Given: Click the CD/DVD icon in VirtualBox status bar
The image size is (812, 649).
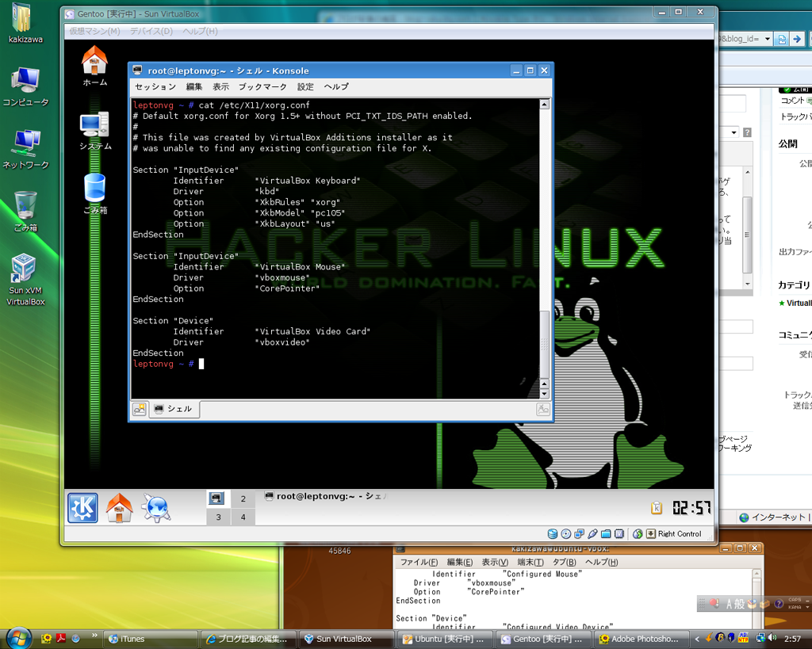Looking at the screenshot, I should click(566, 533).
